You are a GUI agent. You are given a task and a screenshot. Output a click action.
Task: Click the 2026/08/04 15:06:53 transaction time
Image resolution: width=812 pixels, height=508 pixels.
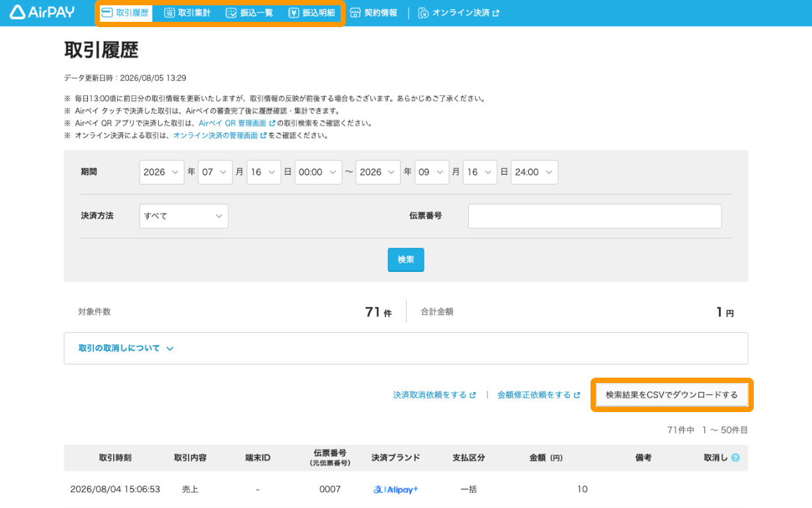coord(115,489)
